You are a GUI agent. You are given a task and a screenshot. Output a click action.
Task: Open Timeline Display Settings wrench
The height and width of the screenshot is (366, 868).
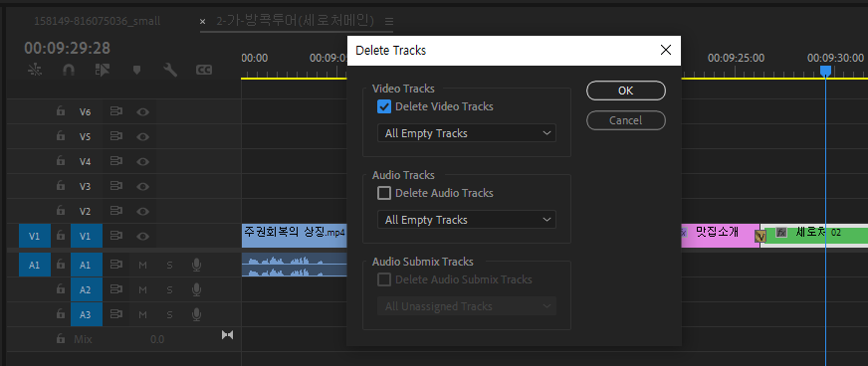[170, 71]
